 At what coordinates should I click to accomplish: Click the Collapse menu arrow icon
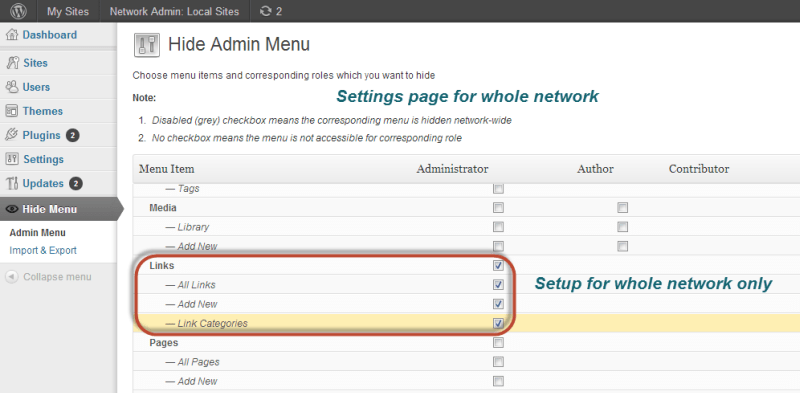12,277
